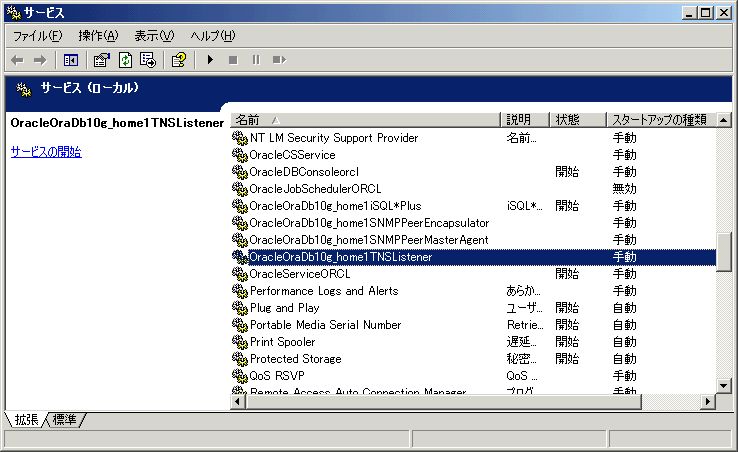Select the NT LM Security Support Provider service name

334,138
